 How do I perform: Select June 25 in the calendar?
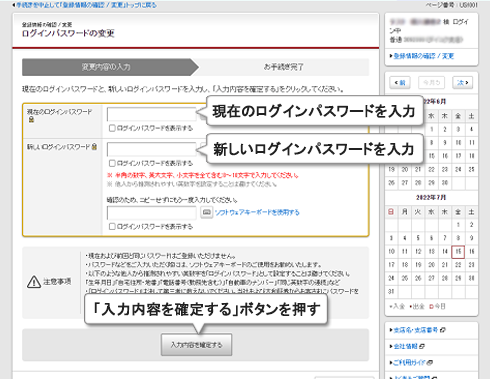coord(471,169)
